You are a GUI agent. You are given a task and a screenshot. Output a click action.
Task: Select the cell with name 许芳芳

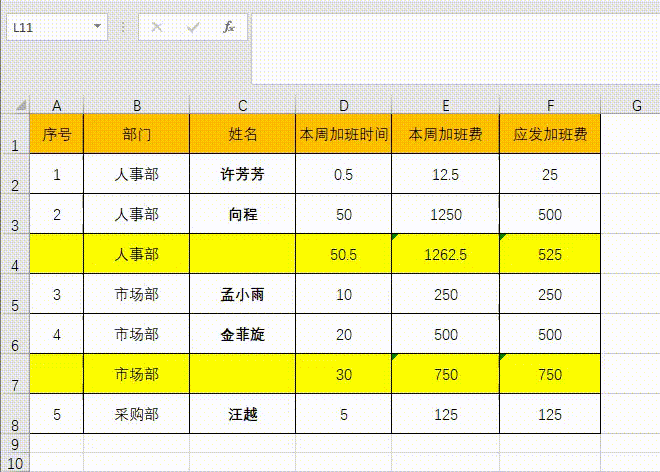(x=242, y=174)
